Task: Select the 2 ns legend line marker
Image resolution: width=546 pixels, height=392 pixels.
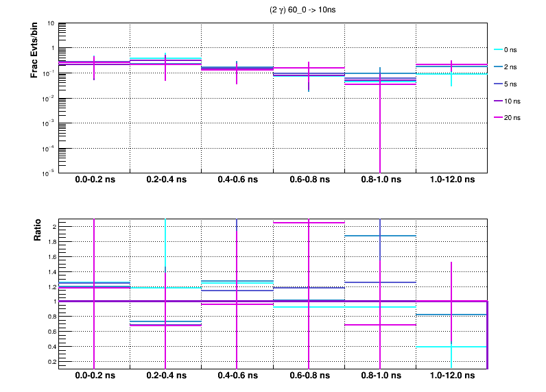Action: click(499, 67)
